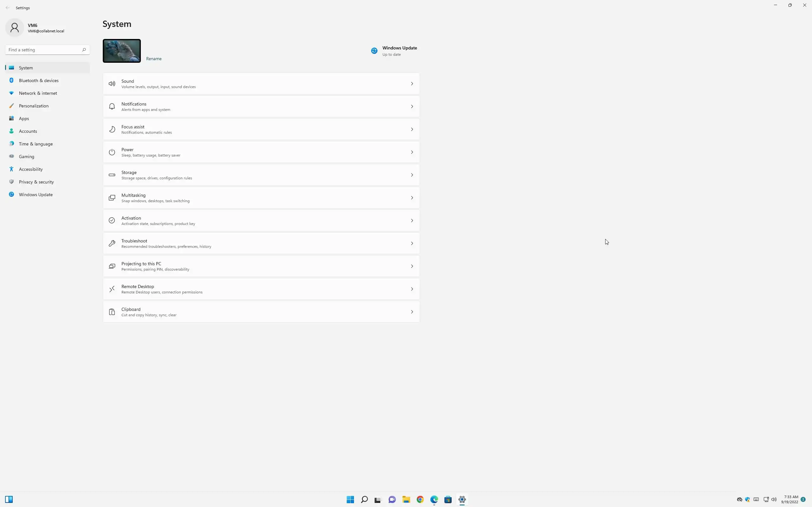
Task: Click the Power icon in the settings list
Action: pos(112,152)
